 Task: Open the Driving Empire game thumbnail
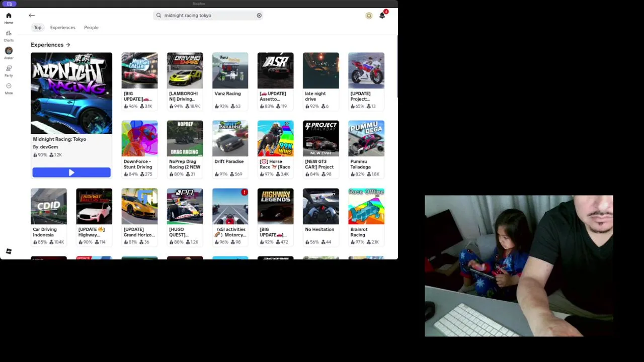pos(185,70)
